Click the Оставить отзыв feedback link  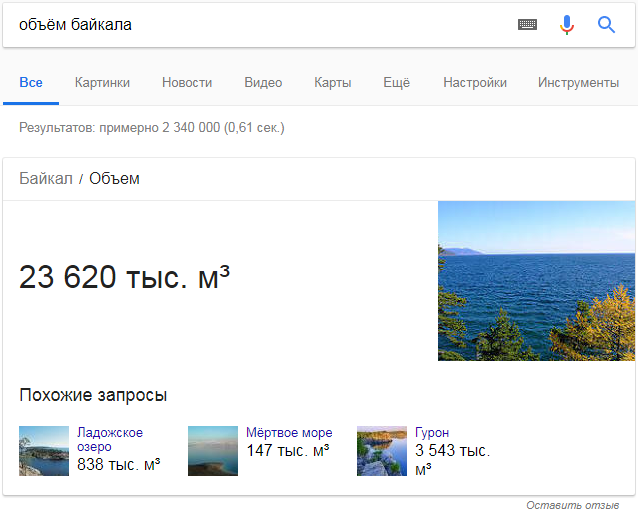[x=572, y=505]
